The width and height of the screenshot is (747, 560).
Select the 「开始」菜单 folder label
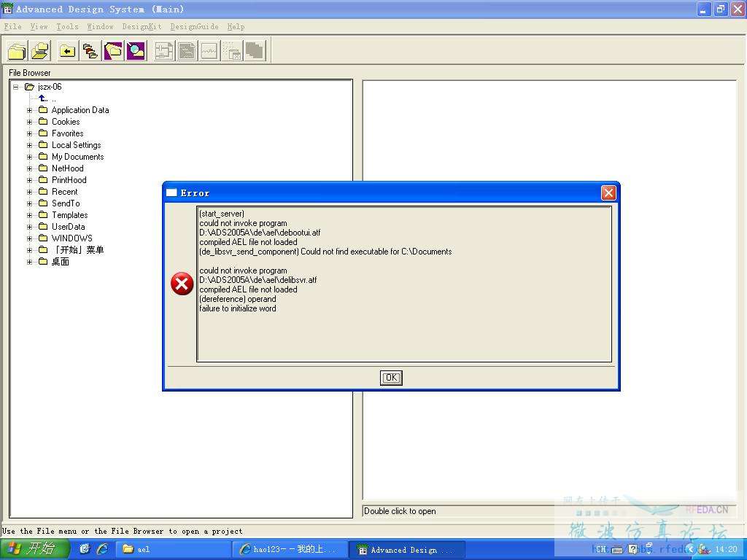77,250
